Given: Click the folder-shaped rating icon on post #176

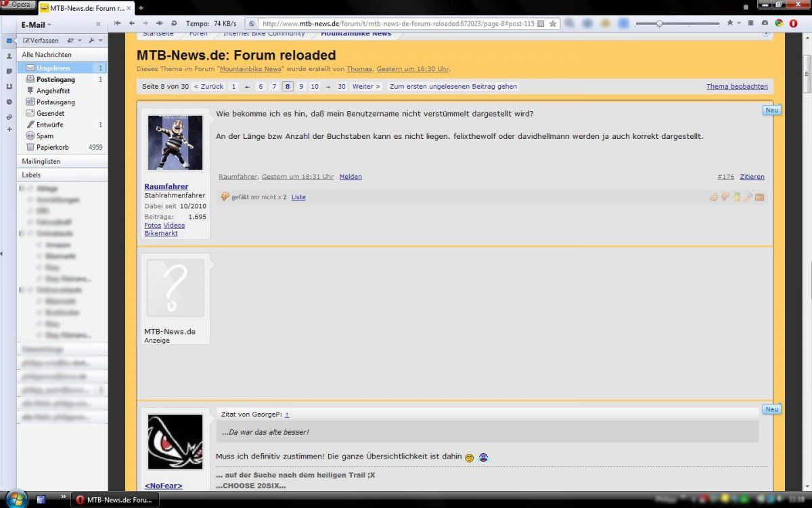Looking at the screenshot, I should click(x=759, y=197).
